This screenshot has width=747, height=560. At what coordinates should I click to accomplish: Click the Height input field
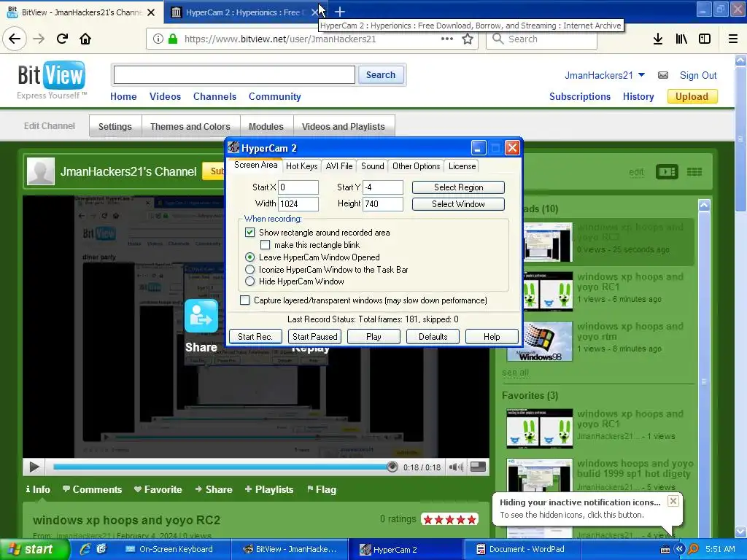tap(383, 204)
